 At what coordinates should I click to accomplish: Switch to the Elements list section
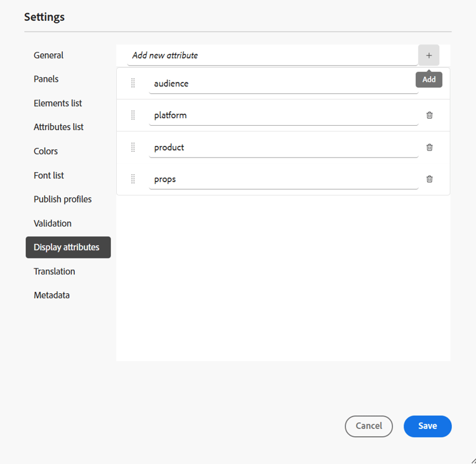(58, 103)
